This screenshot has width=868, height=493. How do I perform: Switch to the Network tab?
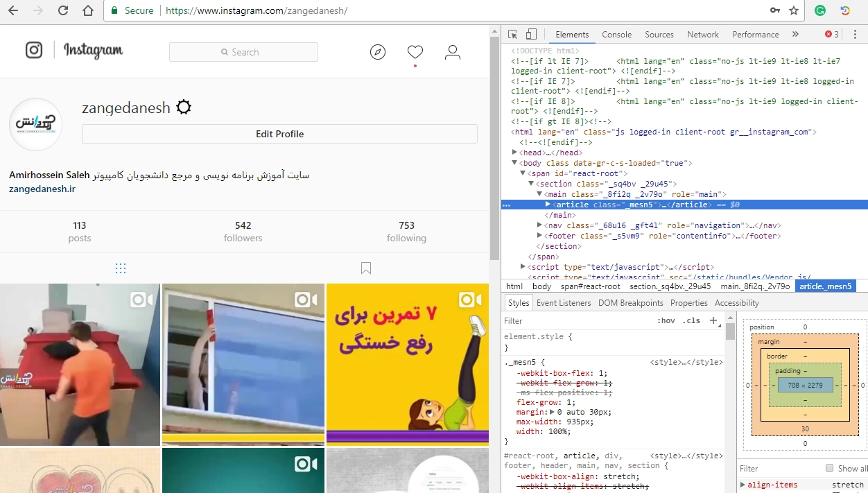pos(703,35)
